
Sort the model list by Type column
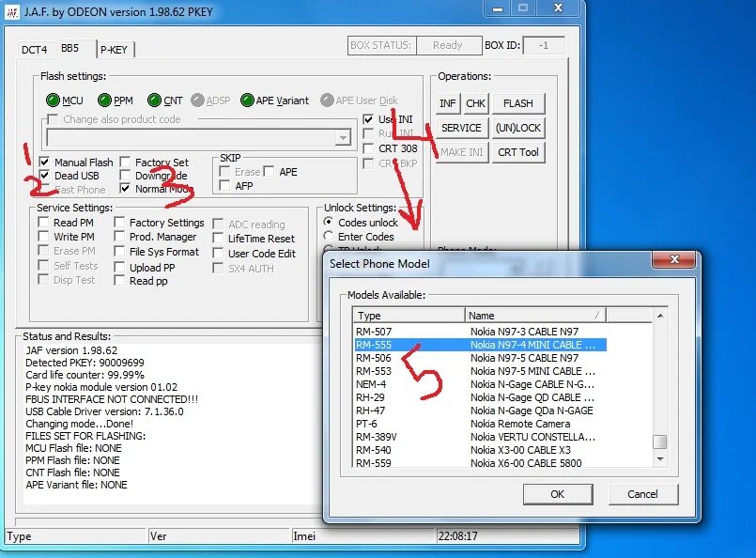click(409, 316)
